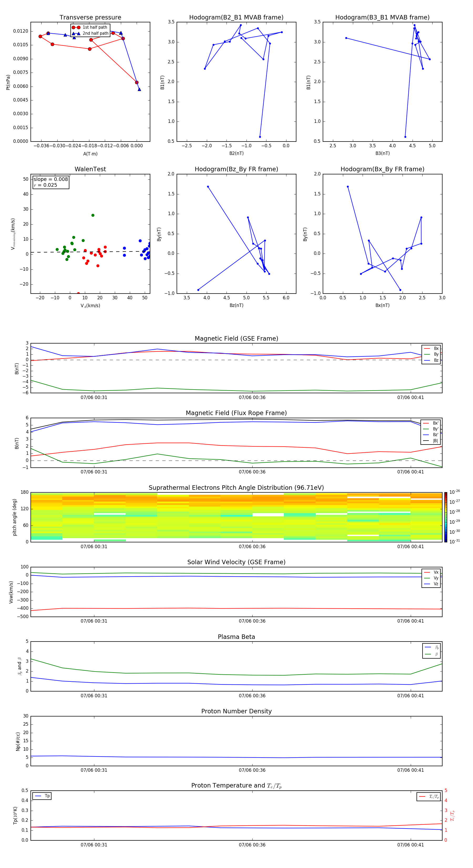This screenshot has width=473, height=868.
Task: Click the 'Proton Number Density' title
Action: [236, 711]
